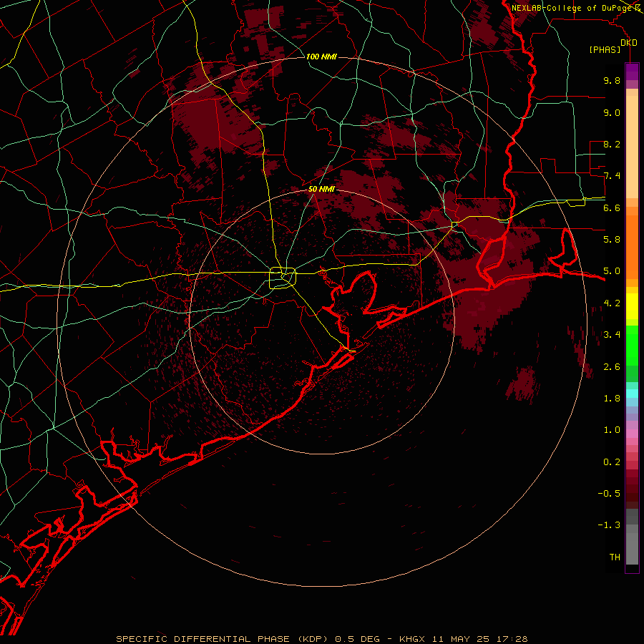The image size is (644, 644).
Task: Click the purple swatch atop the color bar
Action: [632, 72]
